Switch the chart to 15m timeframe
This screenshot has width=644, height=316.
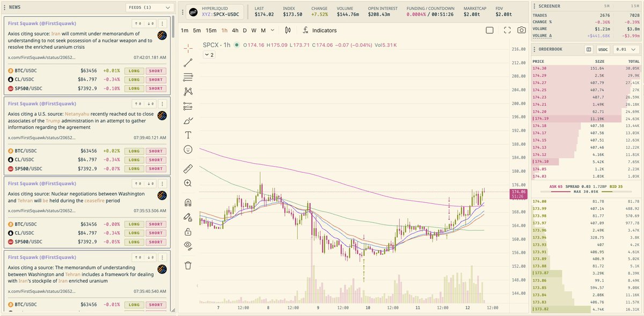tap(211, 31)
